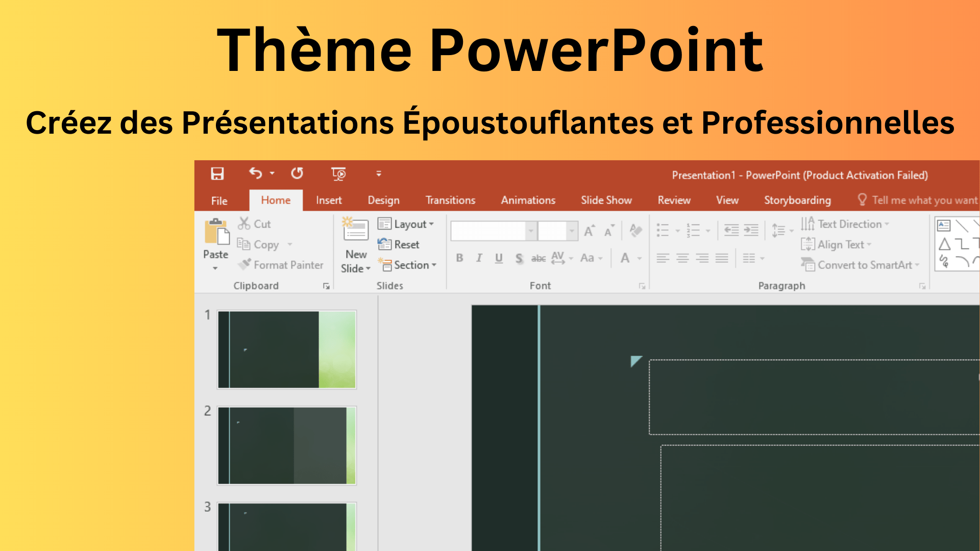The height and width of the screenshot is (551, 980).
Task: Switch to the Design tab
Action: (x=383, y=201)
